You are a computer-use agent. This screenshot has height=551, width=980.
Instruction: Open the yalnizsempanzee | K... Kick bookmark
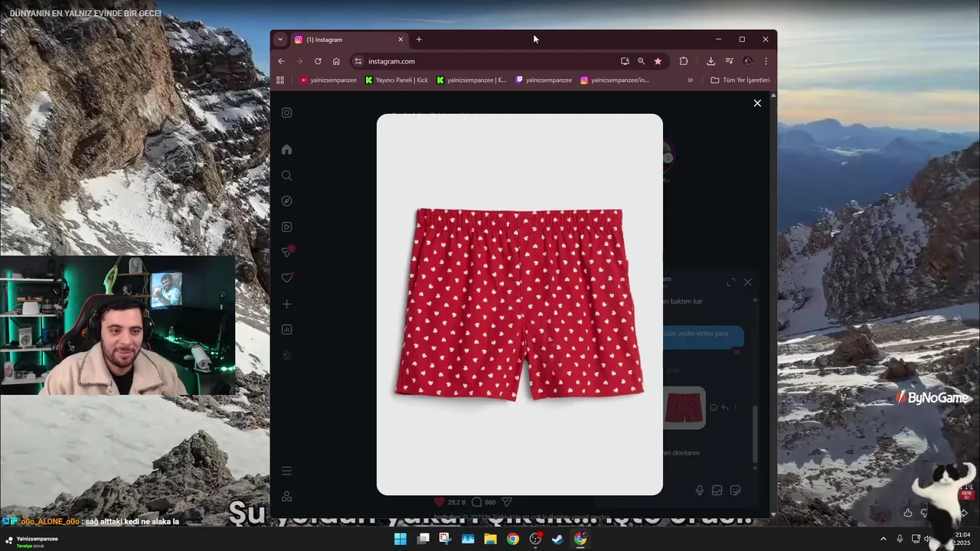point(472,80)
